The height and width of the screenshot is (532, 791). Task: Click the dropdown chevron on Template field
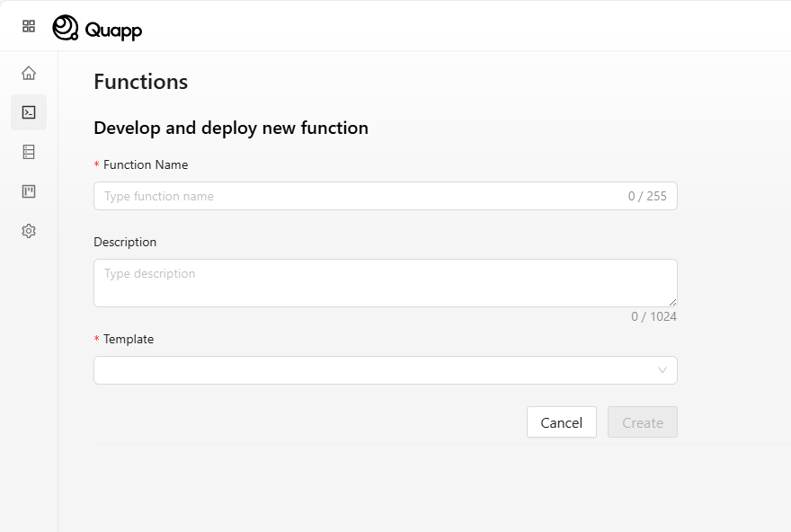(662, 369)
